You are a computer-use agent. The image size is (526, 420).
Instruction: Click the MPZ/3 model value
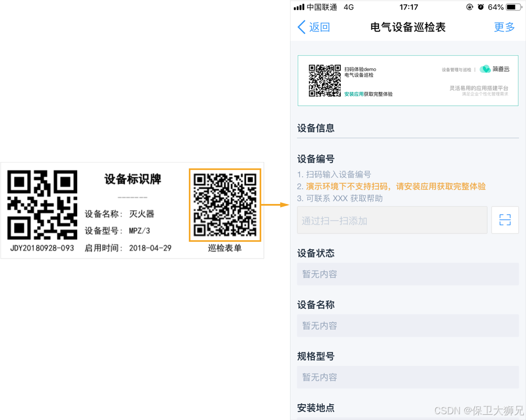(x=139, y=231)
